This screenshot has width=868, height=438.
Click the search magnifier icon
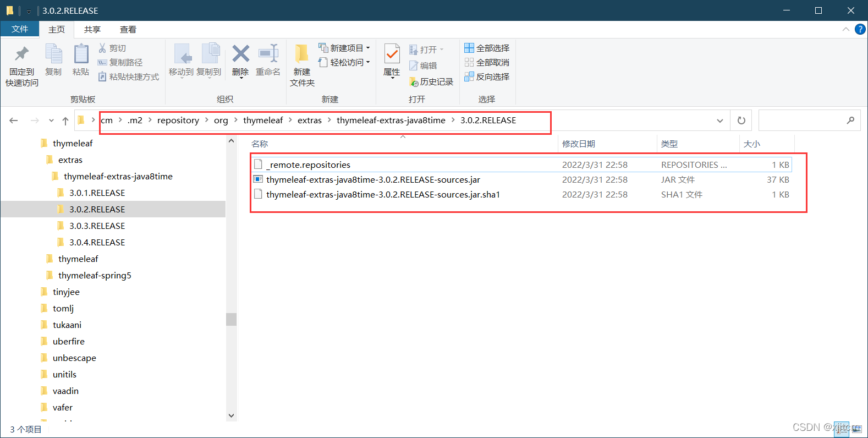point(850,121)
